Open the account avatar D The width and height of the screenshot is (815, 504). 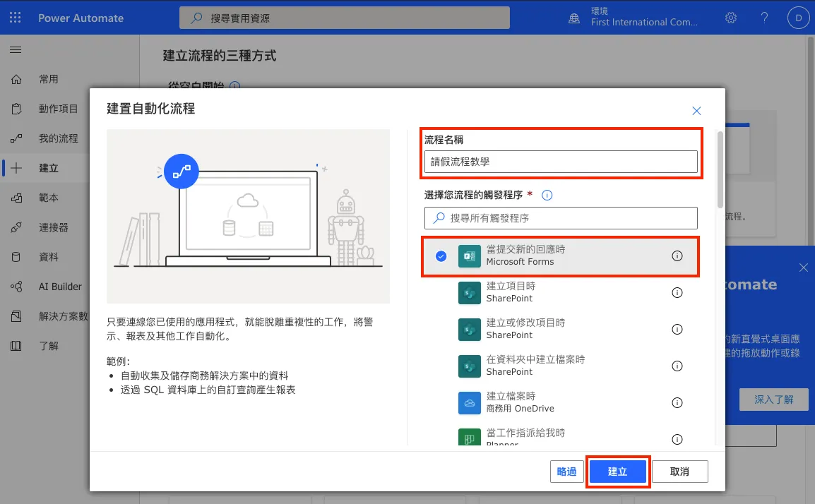click(798, 18)
